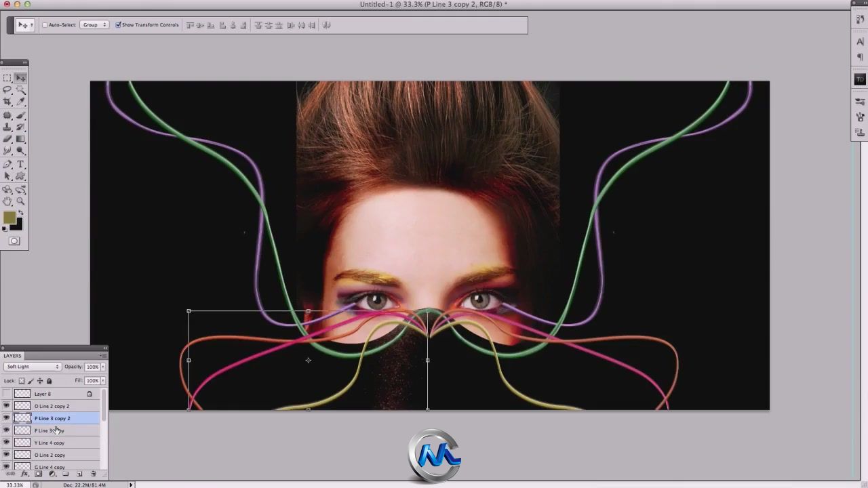868x488 pixels.
Task: Open the Soft Light blend mode dropdown
Action: [32, 367]
